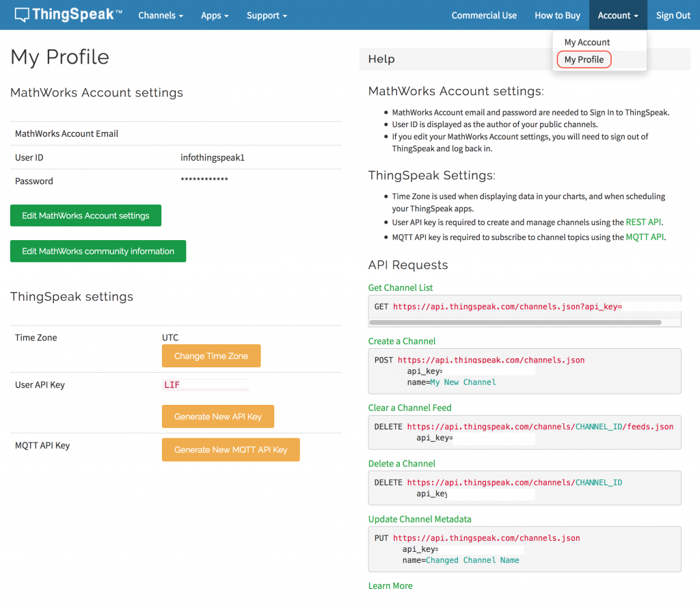
Task: Click Generate New MQTT API Key button
Action: [231, 449]
